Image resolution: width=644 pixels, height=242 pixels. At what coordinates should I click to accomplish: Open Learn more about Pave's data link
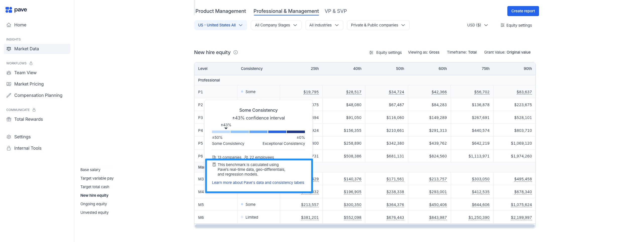pos(258,183)
